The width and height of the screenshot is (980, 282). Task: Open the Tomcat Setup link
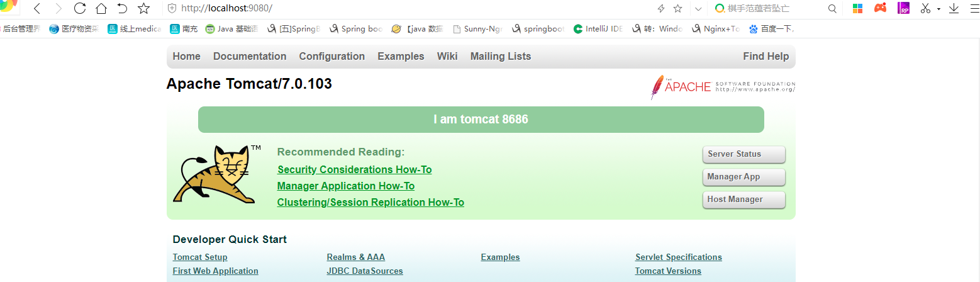[200, 257]
